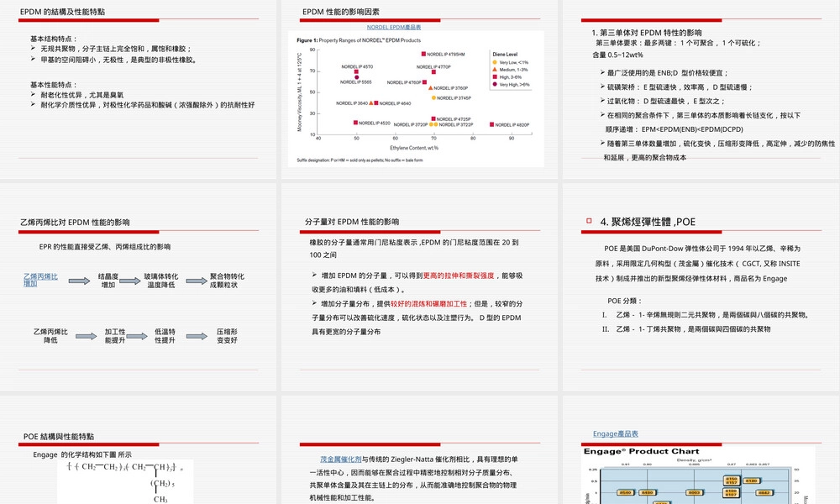Image resolution: width=840 pixels, height=504 pixels.
Task: Select the Engage chemical structure formula image
Action: coord(125,482)
